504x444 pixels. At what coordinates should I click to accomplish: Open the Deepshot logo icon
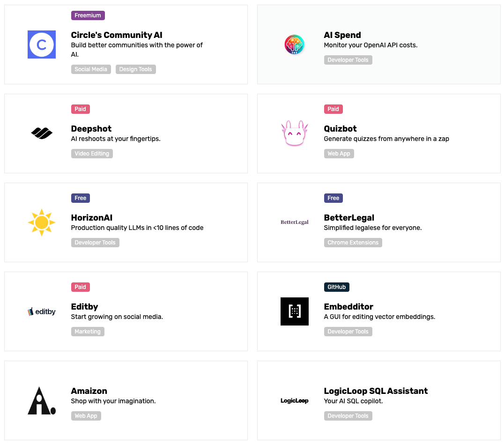pos(42,133)
